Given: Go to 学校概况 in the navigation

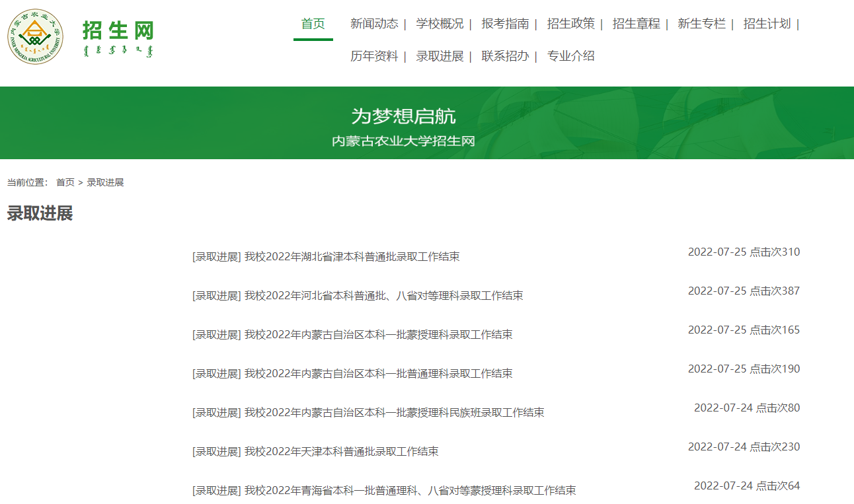Looking at the screenshot, I should [x=440, y=24].
